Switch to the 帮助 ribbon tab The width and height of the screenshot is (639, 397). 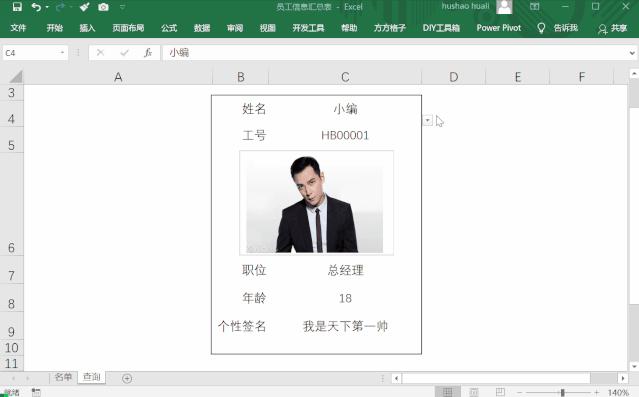349,28
